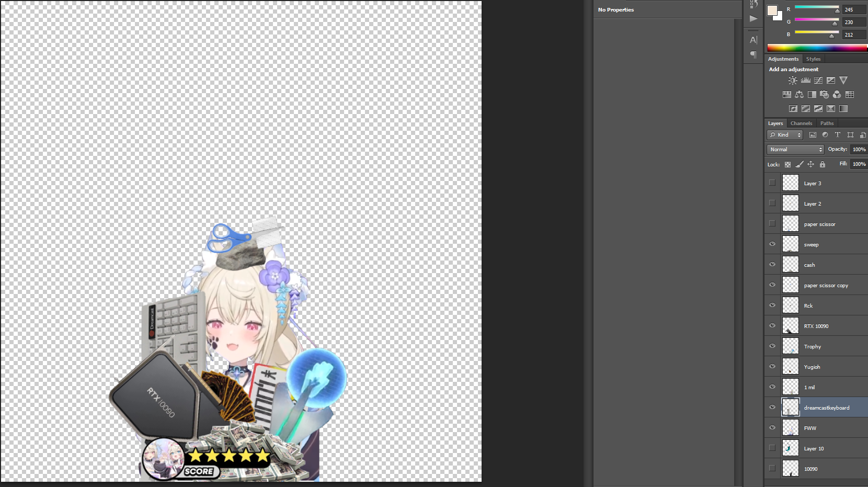Click the R color slider handle
Viewport: 868px width, 487px height.
coord(837,10)
